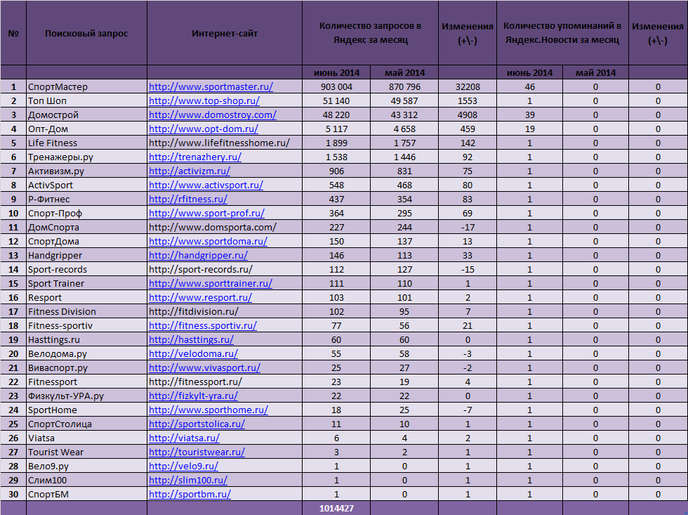
Task: Select the news mentions value 46
Action: (x=530, y=87)
